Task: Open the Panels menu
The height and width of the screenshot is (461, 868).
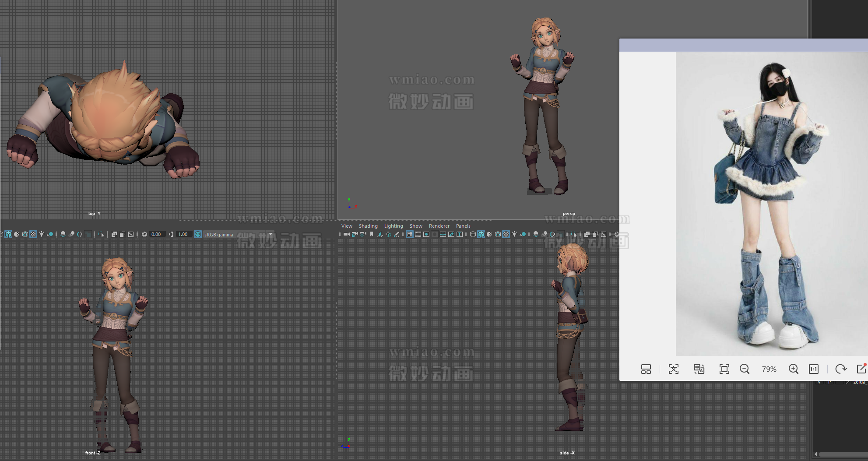Action: [x=463, y=226]
